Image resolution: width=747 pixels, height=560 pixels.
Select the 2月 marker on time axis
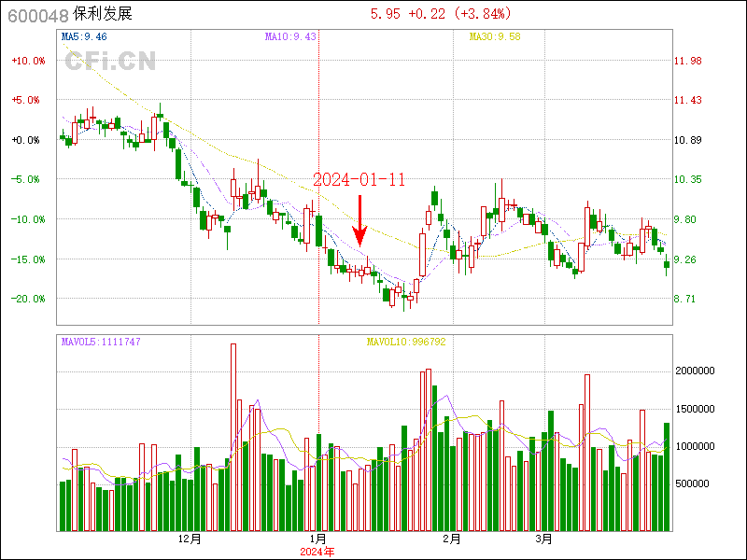pos(452,539)
